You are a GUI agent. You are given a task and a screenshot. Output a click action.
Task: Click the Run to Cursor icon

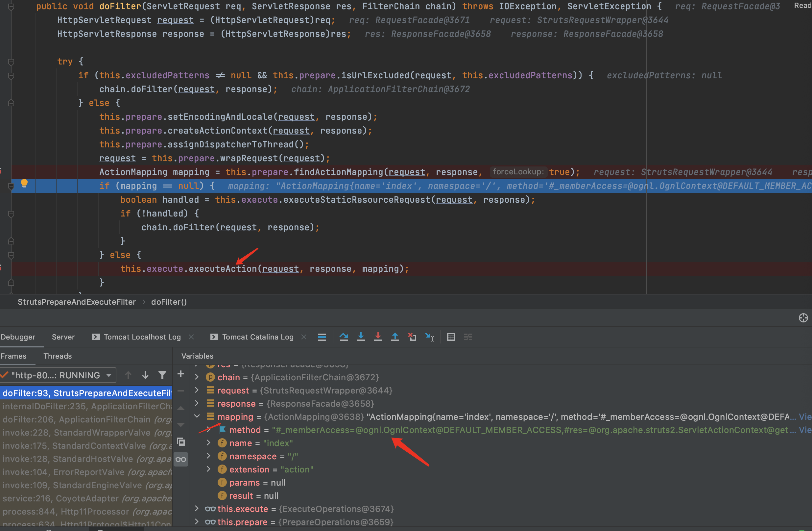pos(430,337)
